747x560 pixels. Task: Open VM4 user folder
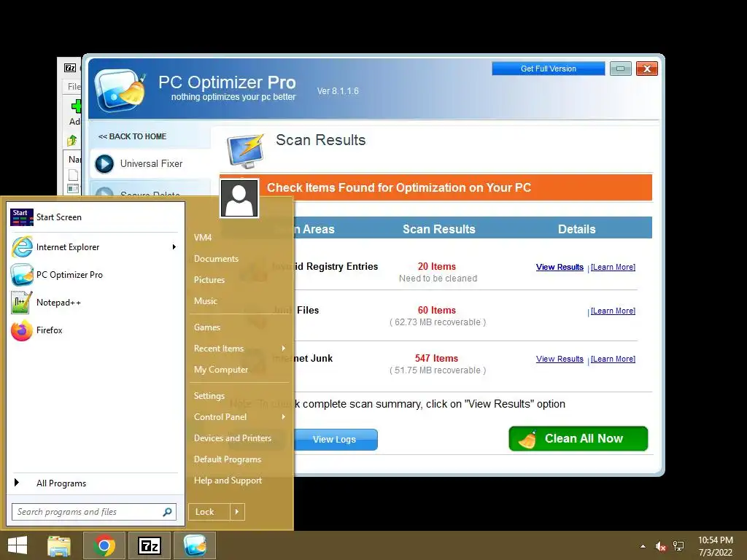(203, 237)
